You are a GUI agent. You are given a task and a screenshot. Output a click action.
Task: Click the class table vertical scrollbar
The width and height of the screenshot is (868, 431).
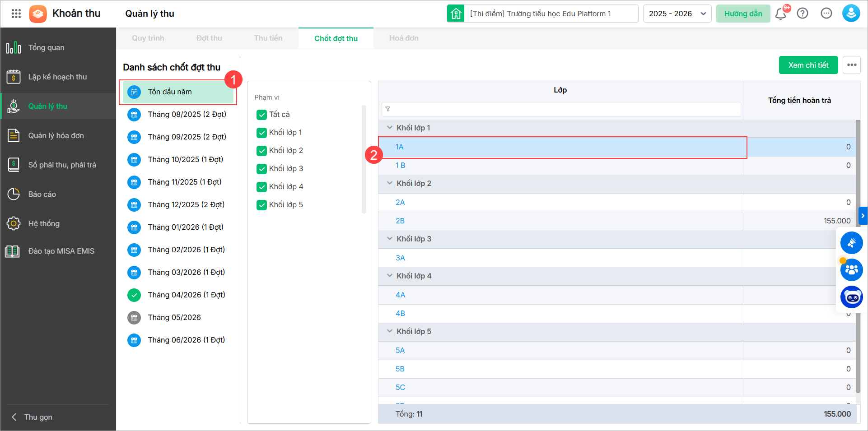click(858, 257)
